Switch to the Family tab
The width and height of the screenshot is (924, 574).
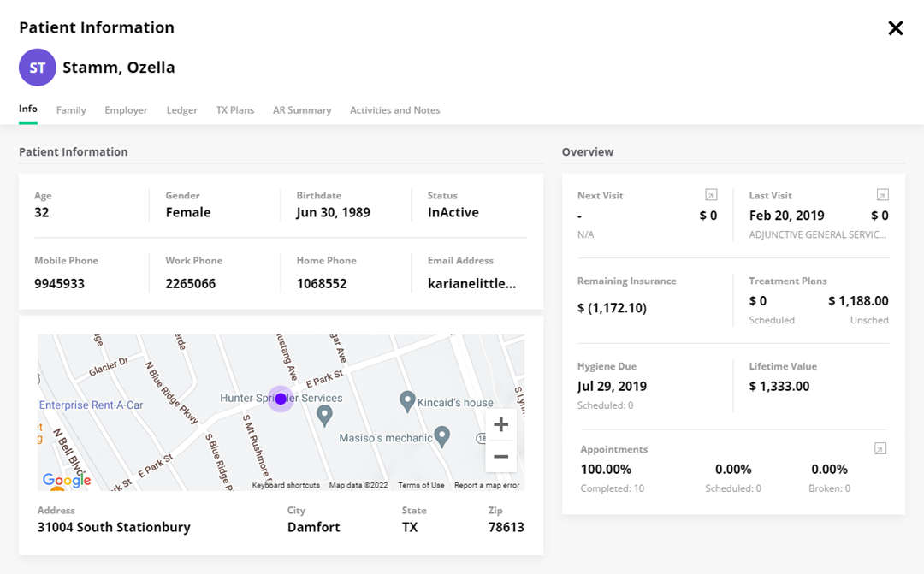pyautogui.click(x=71, y=110)
